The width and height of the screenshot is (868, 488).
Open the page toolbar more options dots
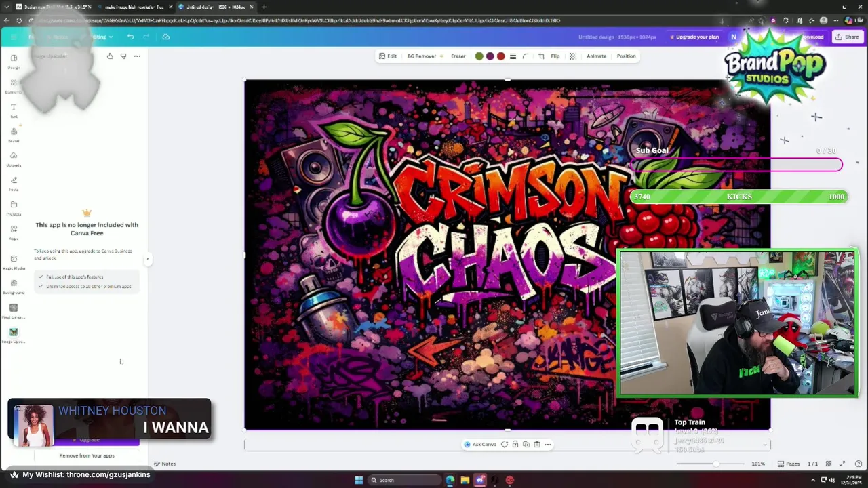point(547,445)
